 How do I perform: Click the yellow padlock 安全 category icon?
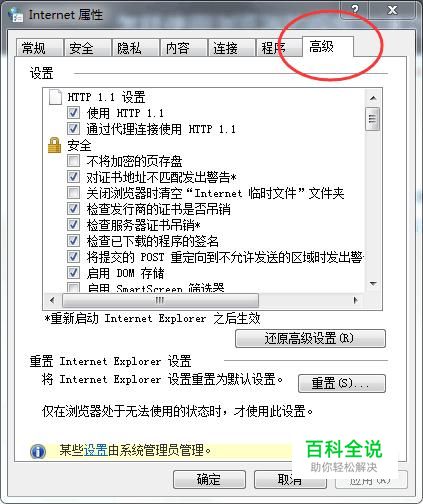[54, 145]
